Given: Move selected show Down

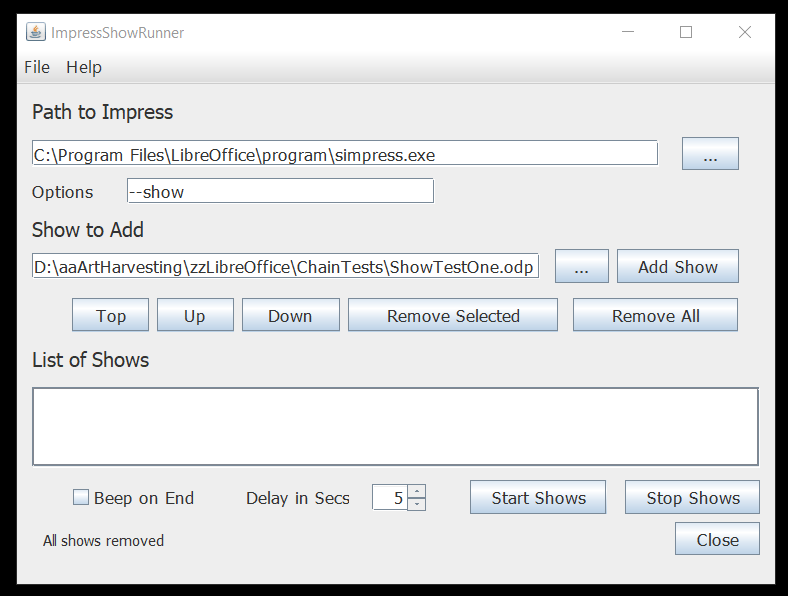Looking at the screenshot, I should (x=290, y=315).
